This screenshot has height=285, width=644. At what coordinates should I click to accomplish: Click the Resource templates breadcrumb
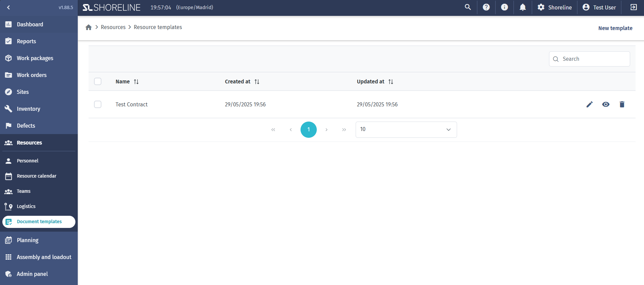coord(158,27)
